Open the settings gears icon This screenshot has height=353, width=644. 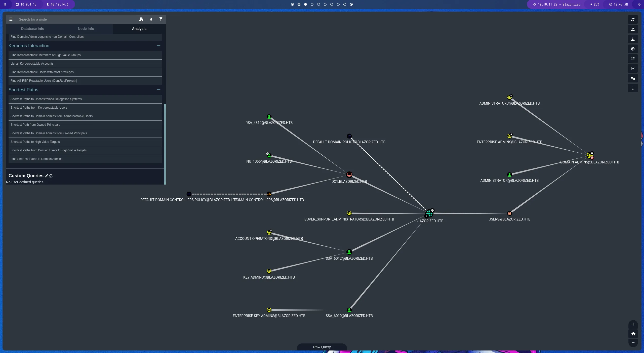(x=633, y=78)
